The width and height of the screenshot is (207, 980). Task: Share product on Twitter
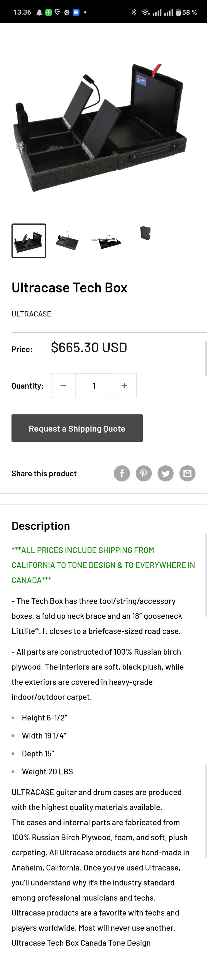(x=166, y=473)
